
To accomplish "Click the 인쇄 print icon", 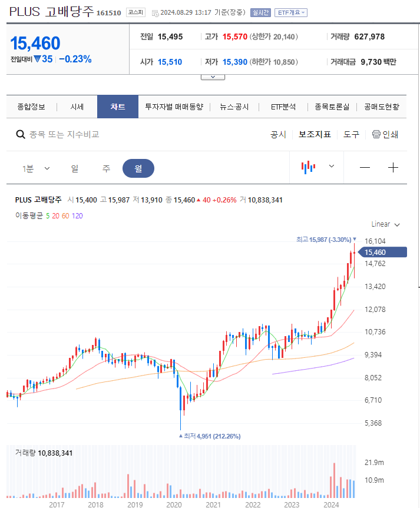I will pyautogui.click(x=375, y=134).
